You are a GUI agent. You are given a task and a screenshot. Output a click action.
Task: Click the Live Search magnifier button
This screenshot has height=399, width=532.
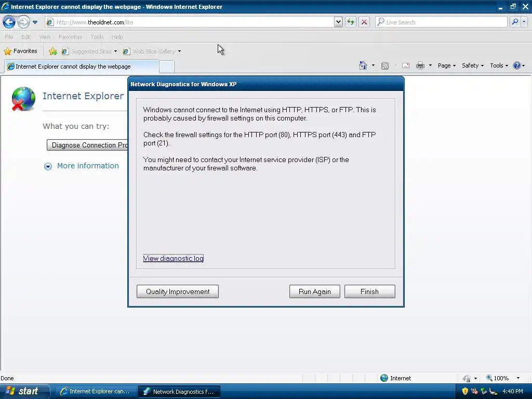tap(515, 22)
